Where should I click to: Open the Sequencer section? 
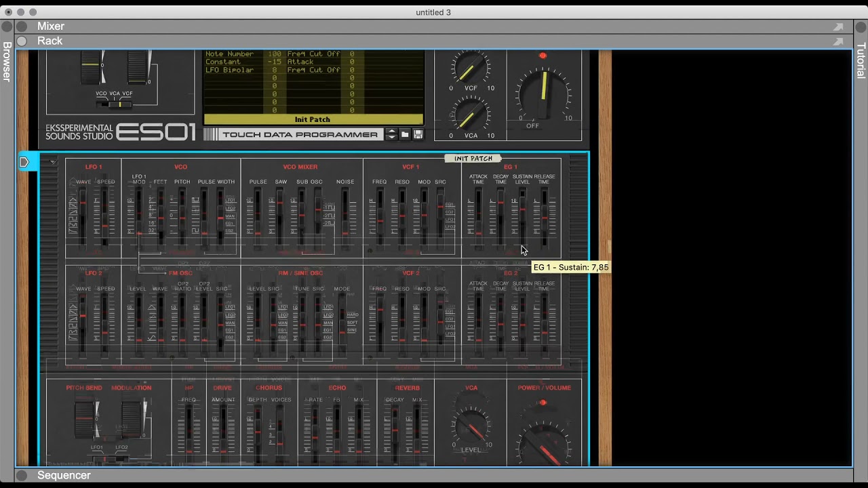coord(64,476)
